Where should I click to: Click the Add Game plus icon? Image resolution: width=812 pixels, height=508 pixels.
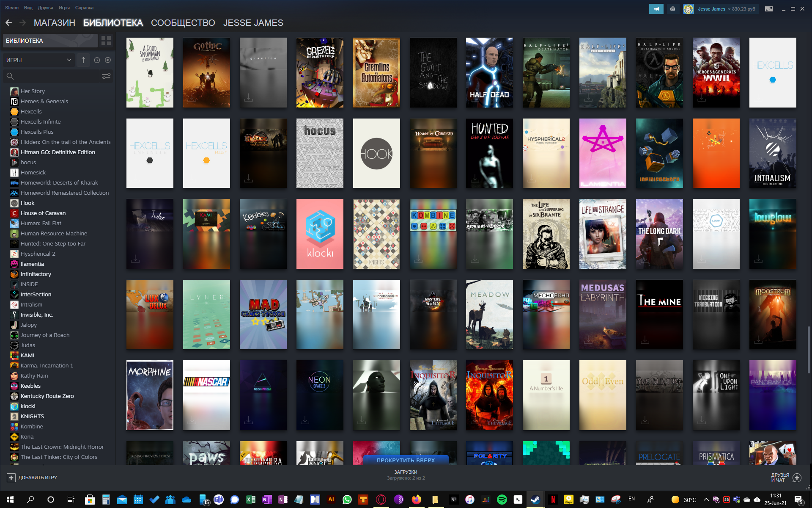point(11,478)
